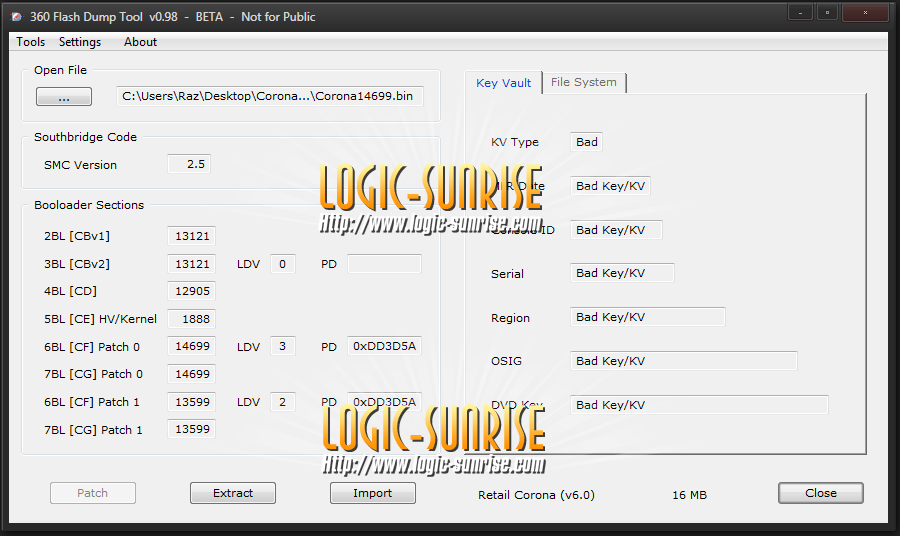Click the '4BL [CD]' label

click(71, 291)
